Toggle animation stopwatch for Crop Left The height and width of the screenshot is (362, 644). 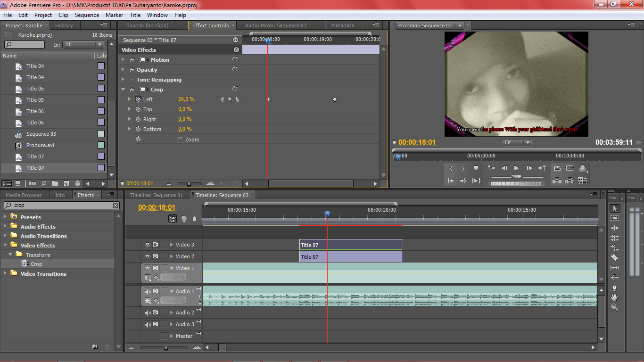point(138,99)
